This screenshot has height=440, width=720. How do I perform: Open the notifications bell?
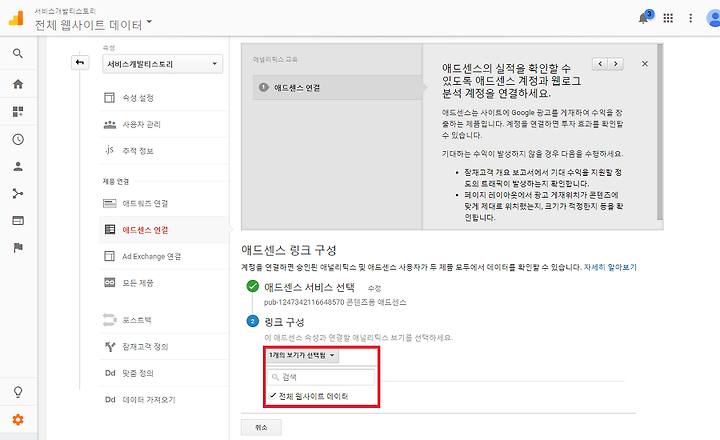[x=645, y=18]
